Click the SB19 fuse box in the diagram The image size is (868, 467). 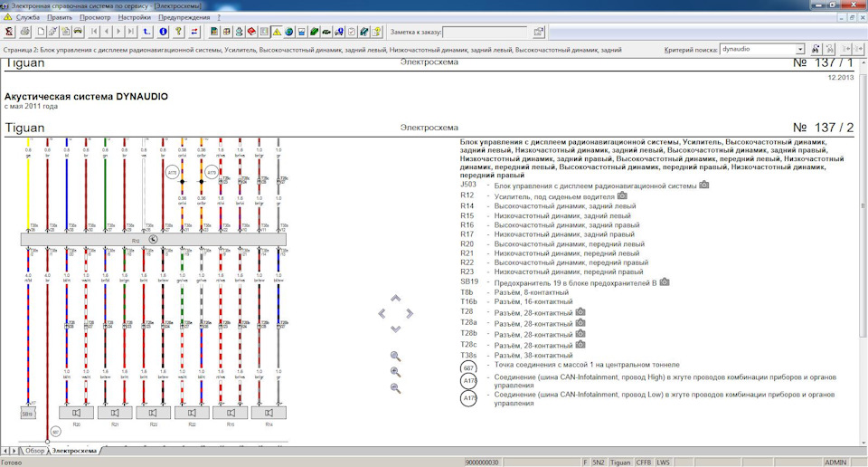tap(28, 414)
